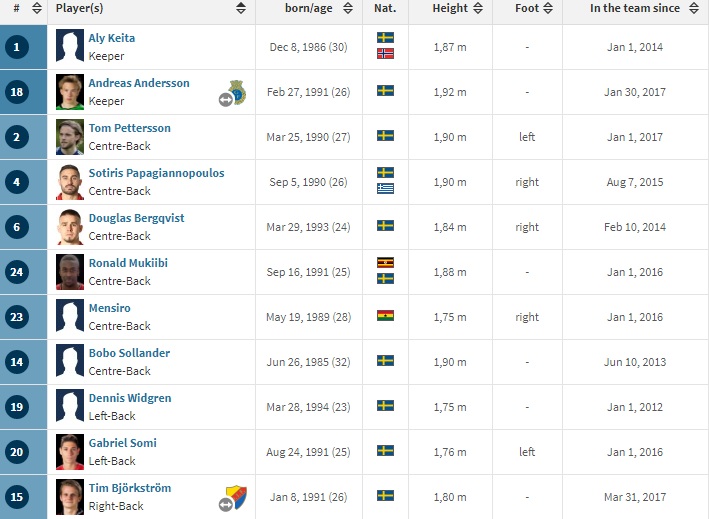Click the Ghana flag in Mensiro's row
This screenshot has width=709, height=519.
(385, 316)
